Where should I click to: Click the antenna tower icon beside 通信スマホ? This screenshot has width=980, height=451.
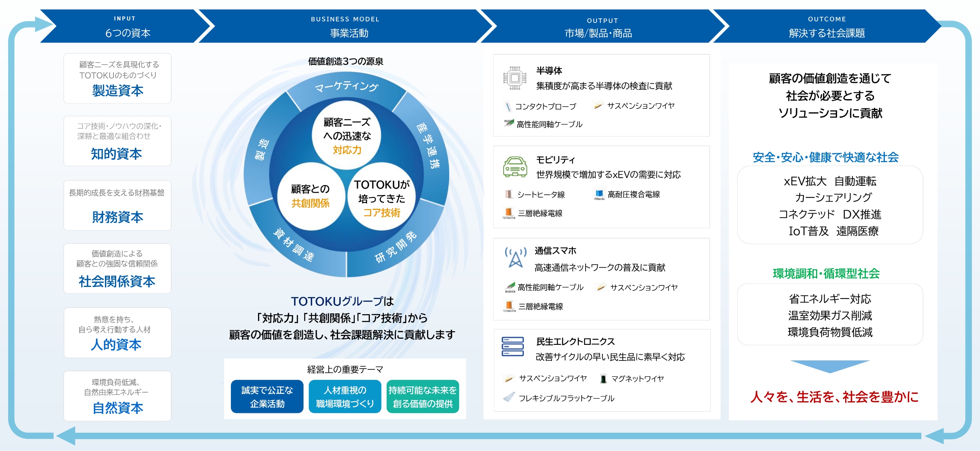click(515, 257)
